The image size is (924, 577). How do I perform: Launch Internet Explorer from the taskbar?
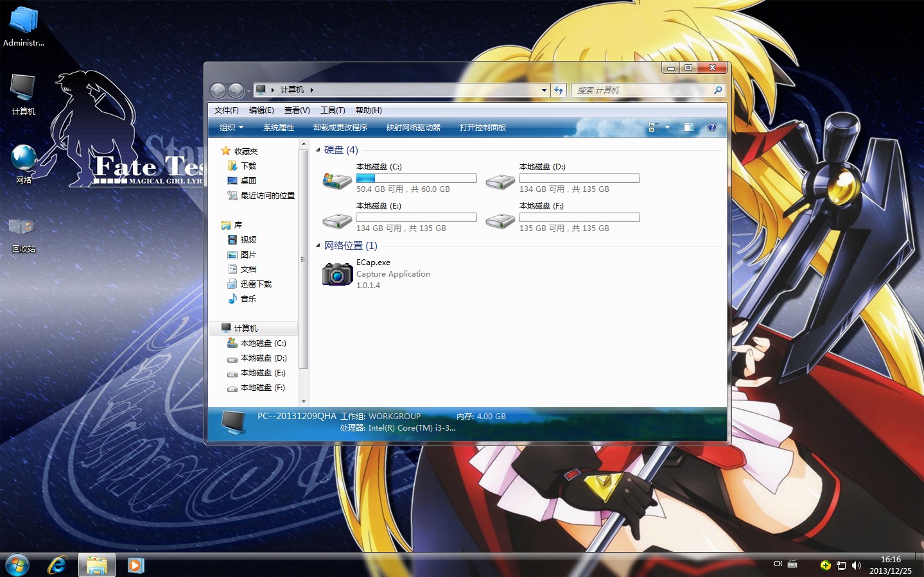click(x=57, y=565)
